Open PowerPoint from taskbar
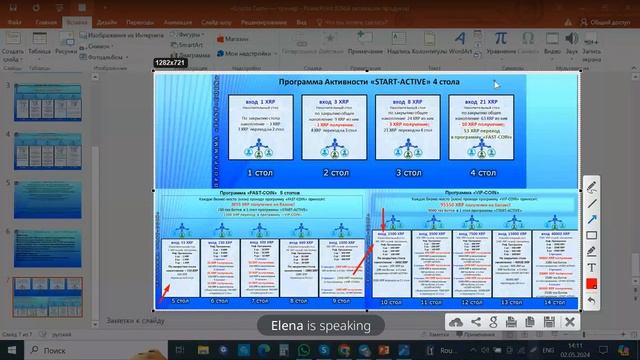The width and height of the screenshot is (640, 360). point(384,350)
